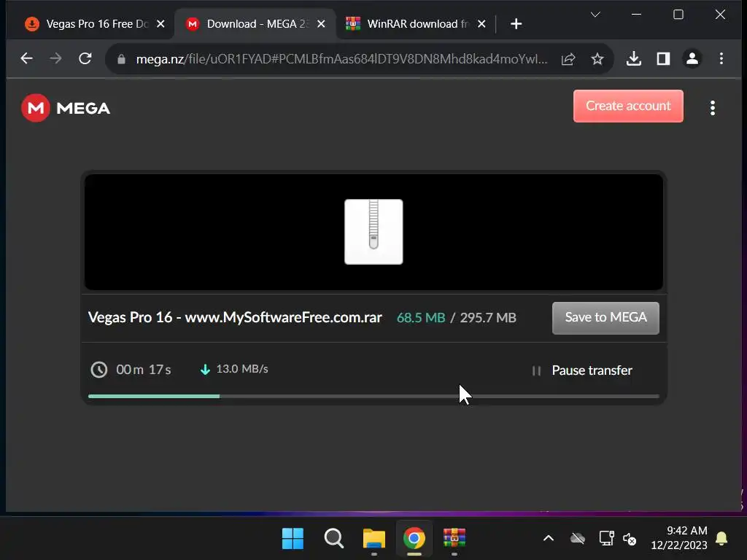Screen dimensions: 747x560
Task: Open tab search dropdown chevron
Action: (x=595, y=15)
